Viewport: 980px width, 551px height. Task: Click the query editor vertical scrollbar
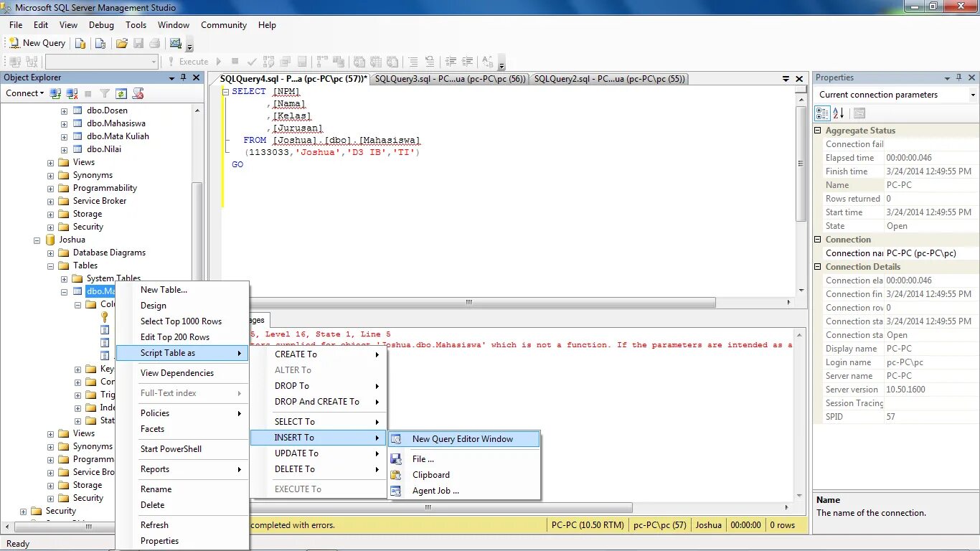click(802, 164)
